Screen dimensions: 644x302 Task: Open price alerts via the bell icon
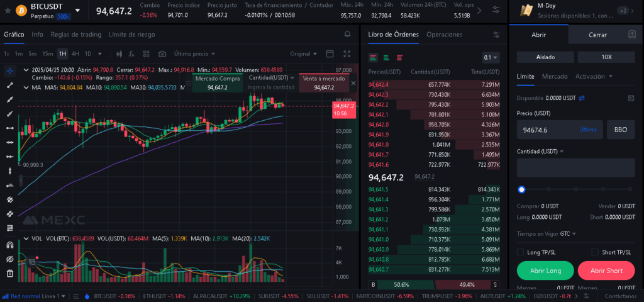pos(347,34)
